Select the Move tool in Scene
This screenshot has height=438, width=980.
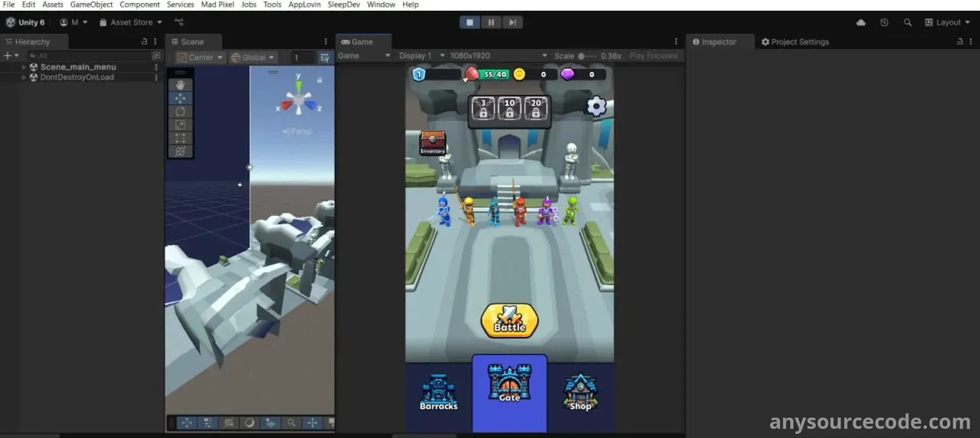(180, 98)
